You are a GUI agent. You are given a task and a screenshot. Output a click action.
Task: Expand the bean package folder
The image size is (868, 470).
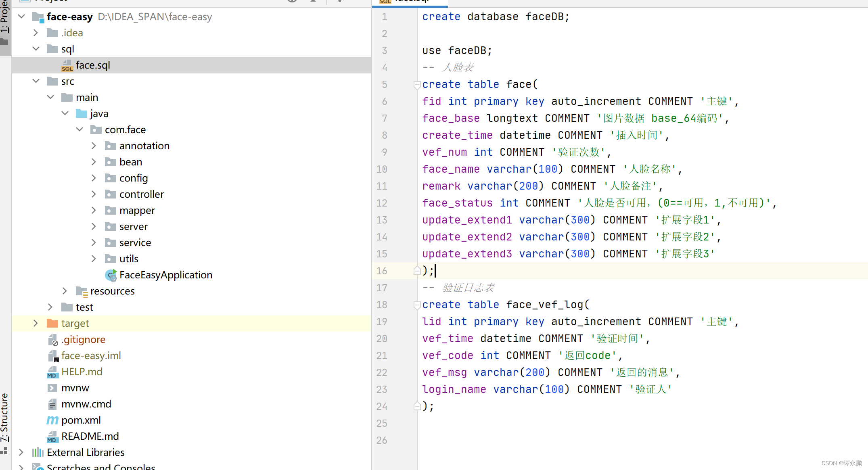tap(94, 161)
